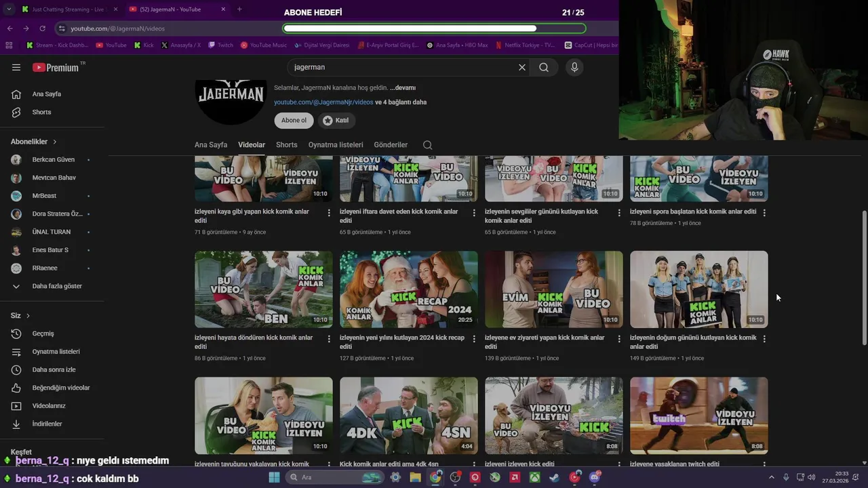Open the policewomen 'doğum gününü' thumbnail
This screenshot has height=488, width=868.
[699, 289]
